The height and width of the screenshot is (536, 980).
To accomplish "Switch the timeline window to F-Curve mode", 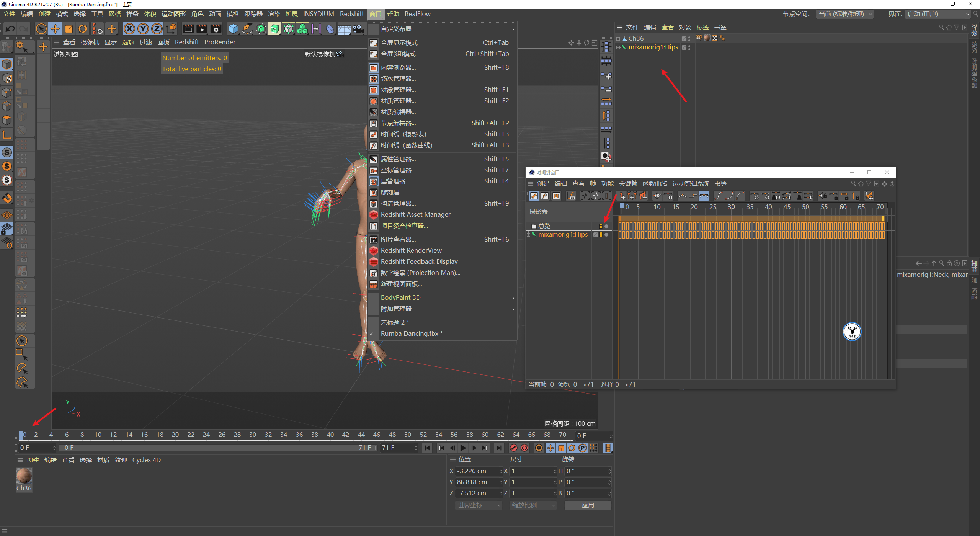I will [545, 196].
